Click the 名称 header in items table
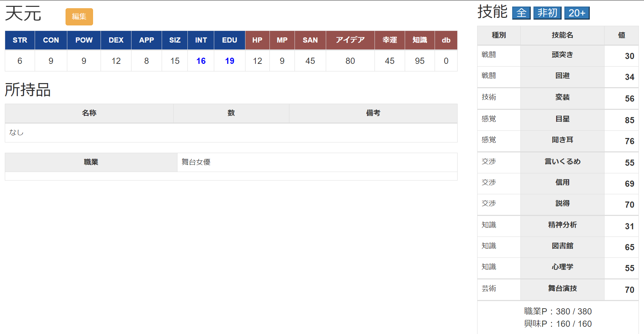Screen dimensions: 644x334 click(89, 113)
